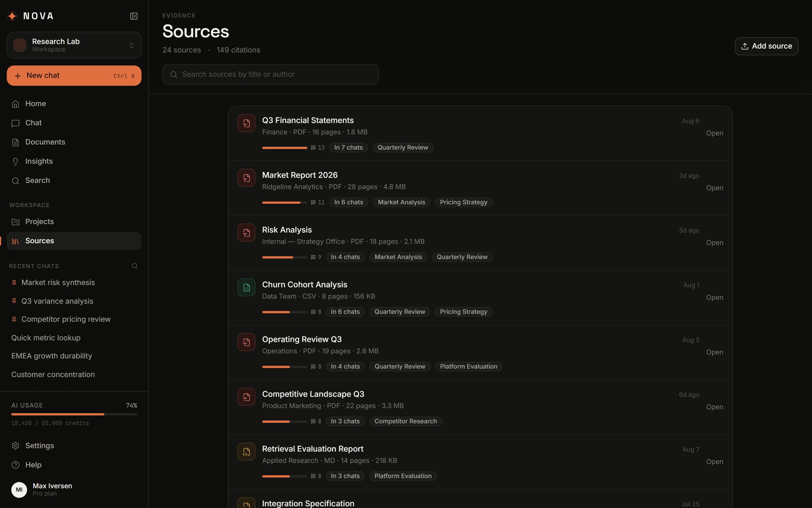
Task: Click the PDF icon for Q3 Financial Statements
Action: (246, 123)
